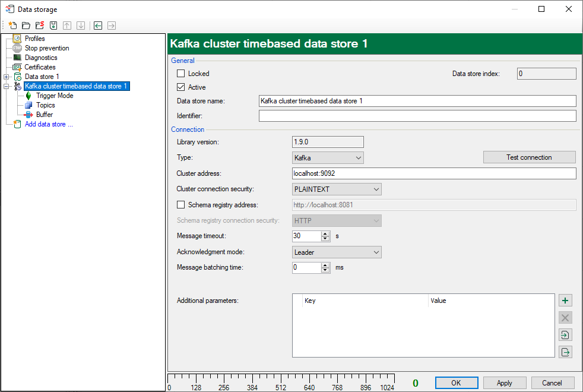Screen dimensions: 583x392
Task: Click the open folder toolbar icon
Action: (x=26, y=26)
